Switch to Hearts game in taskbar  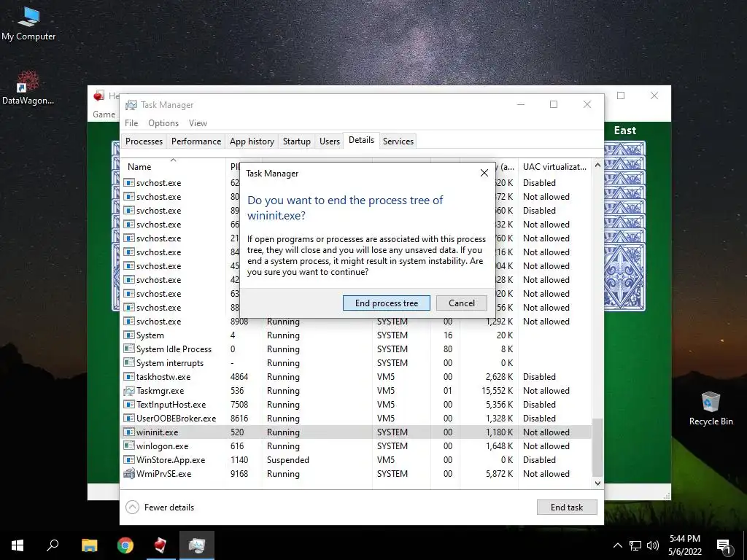click(x=161, y=545)
